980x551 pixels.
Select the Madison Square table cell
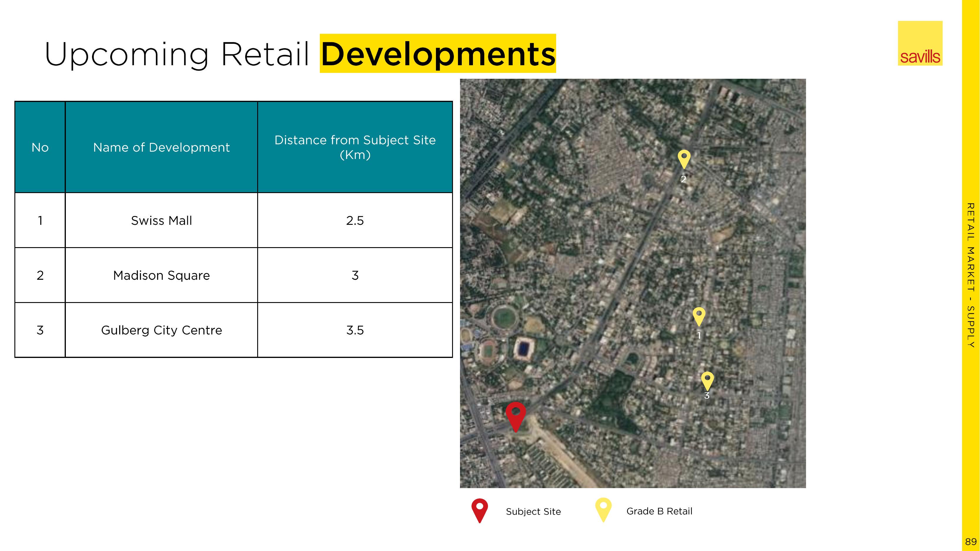[161, 275]
